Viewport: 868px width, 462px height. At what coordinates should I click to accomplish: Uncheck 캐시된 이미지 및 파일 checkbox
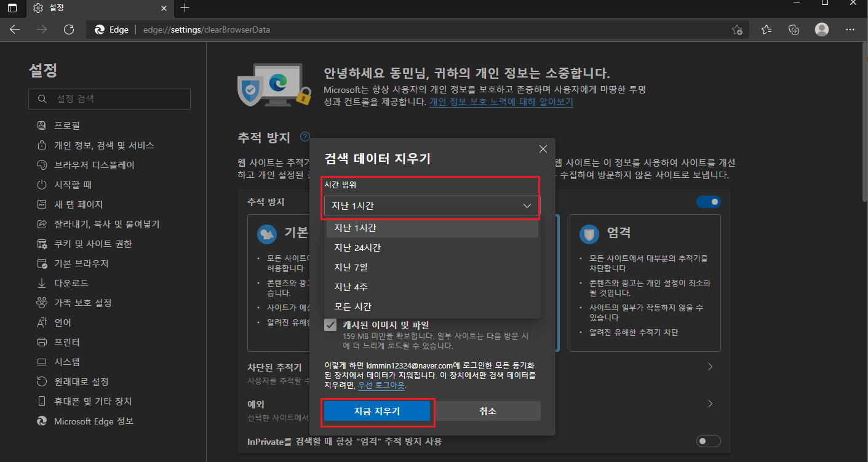330,325
